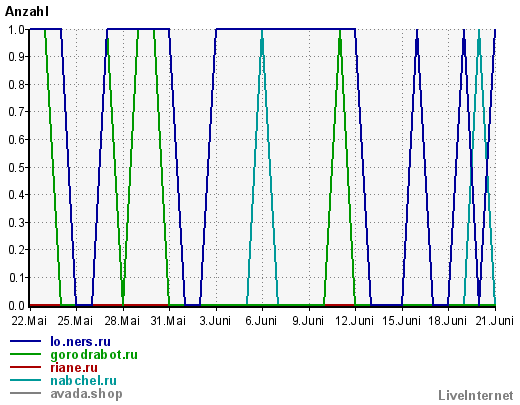Image resolution: width=520 pixels, height=405 pixels.
Task: Click the 22.Mai date label on axis
Action: point(29,321)
